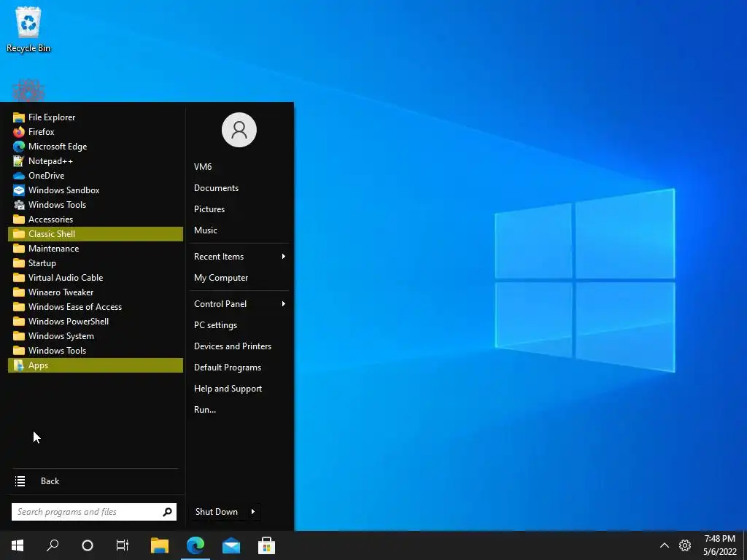747x560 pixels.
Task: Expand the Shut Down options arrow
Action: (x=253, y=512)
